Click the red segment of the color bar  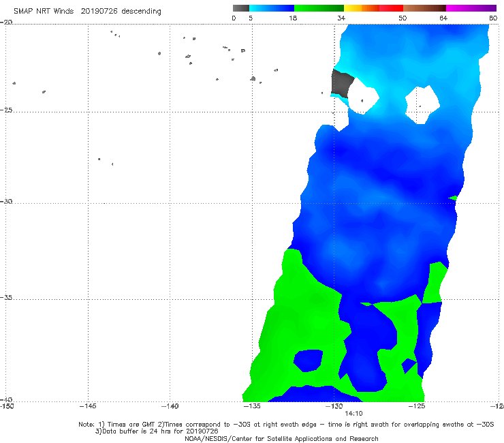click(391, 8)
